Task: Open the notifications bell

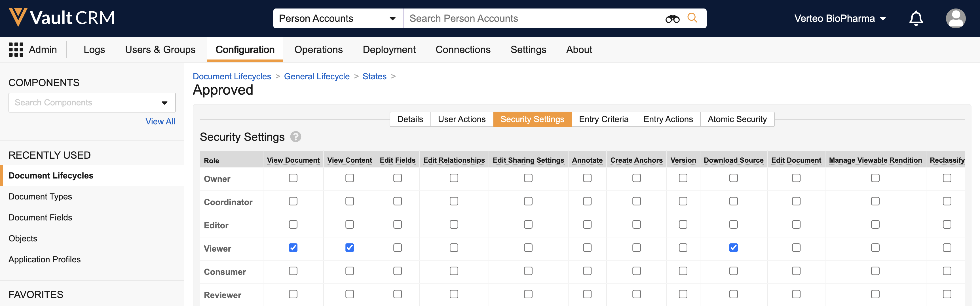Action: point(916,18)
